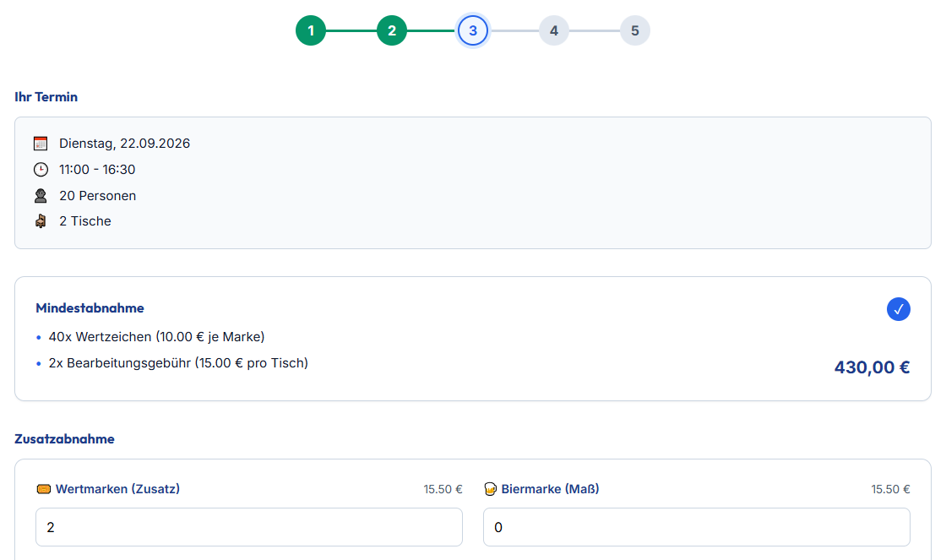This screenshot has width=946, height=560.
Task: Return to completed step 2
Action: 392,31
